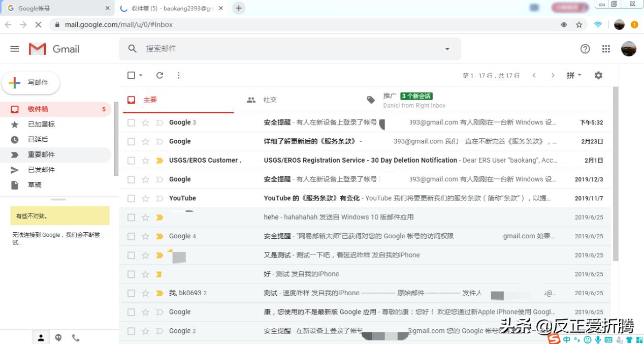Open Gmail help question mark icon
Screen dimensions: 644x344
(585, 49)
